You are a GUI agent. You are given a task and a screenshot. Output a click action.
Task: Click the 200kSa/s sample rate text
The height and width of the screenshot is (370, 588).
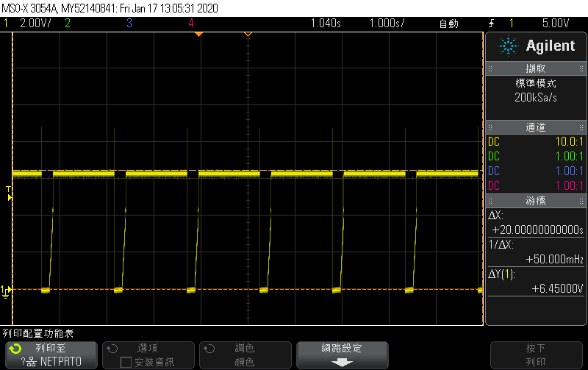536,98
